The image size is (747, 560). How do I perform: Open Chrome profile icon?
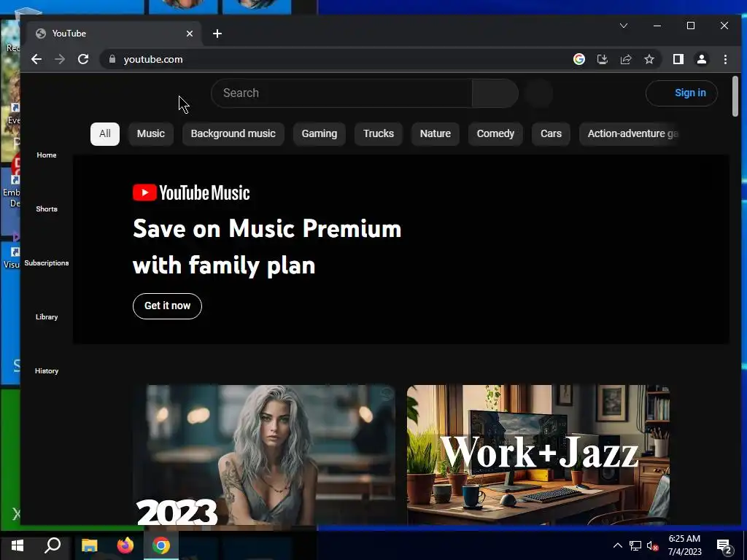point(701,59)
